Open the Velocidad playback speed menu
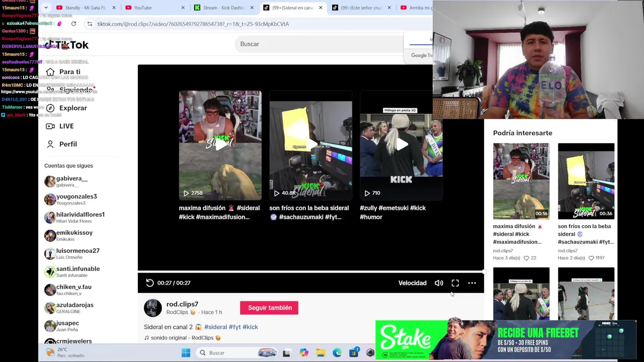The width and height of the screenshot is (644, 362). click(x=412, y=283)
